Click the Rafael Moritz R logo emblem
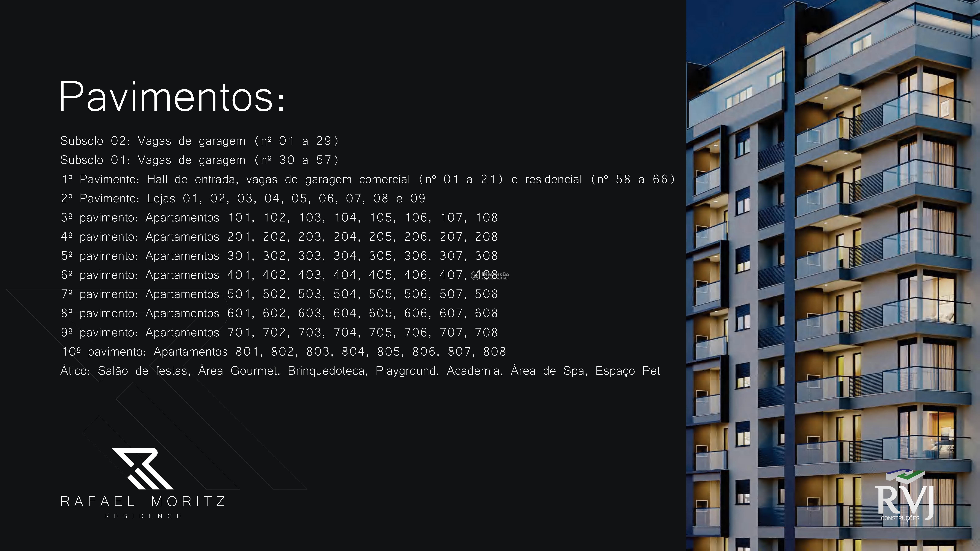980x551 pixels. pos(143,469)
